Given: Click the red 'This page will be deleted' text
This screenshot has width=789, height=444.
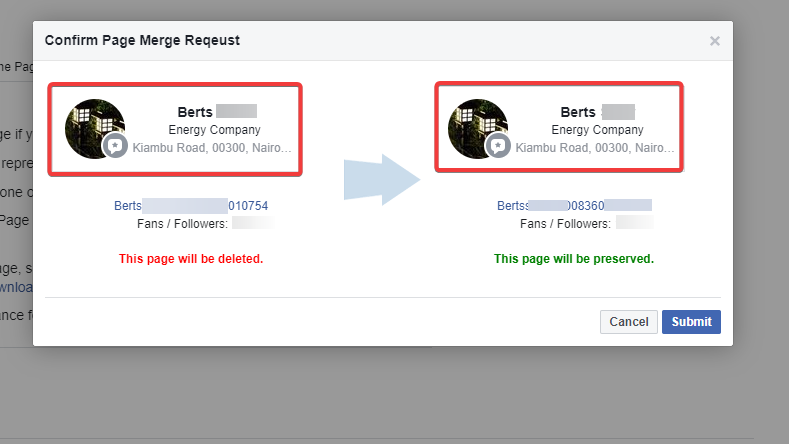Looking at the screenshot, I should click(191, 259).
